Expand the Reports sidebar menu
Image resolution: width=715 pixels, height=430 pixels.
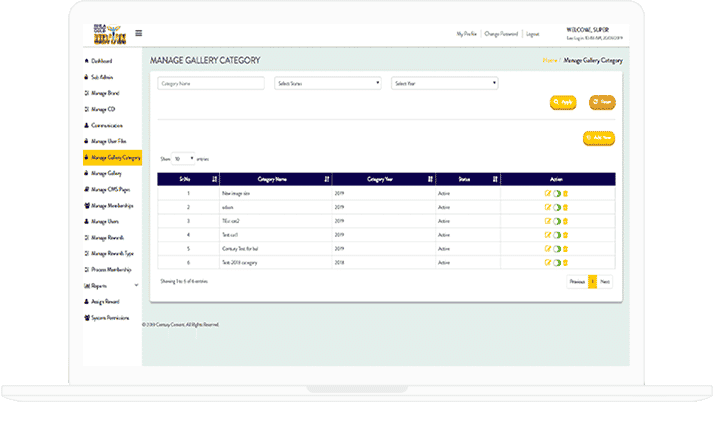click(100, 285)
